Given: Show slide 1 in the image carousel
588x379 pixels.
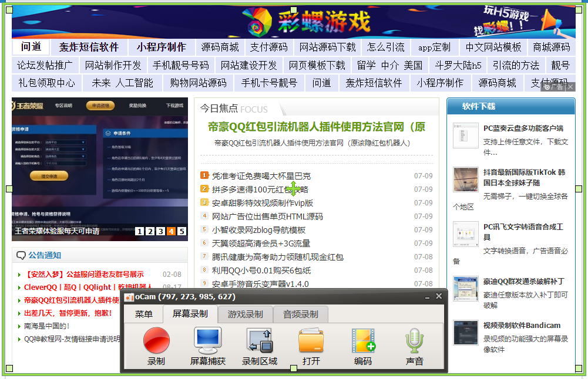Looking at the screenshot, I should pos(139,231).
